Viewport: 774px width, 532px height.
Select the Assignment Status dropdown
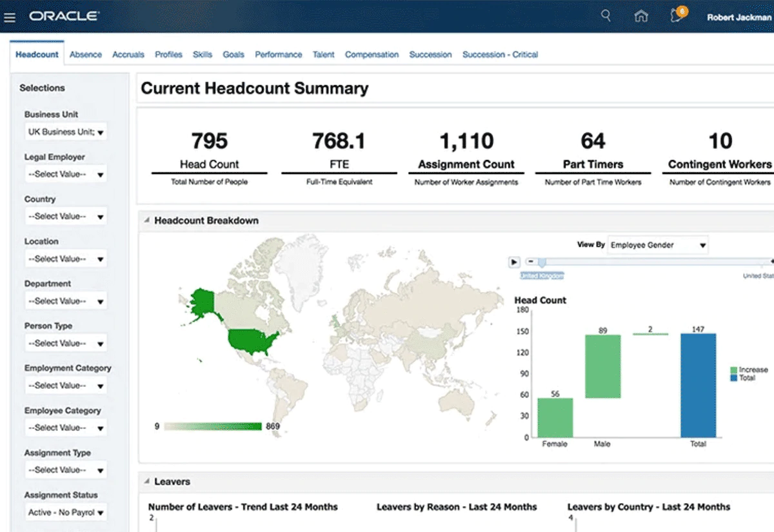tap(66, 513)
